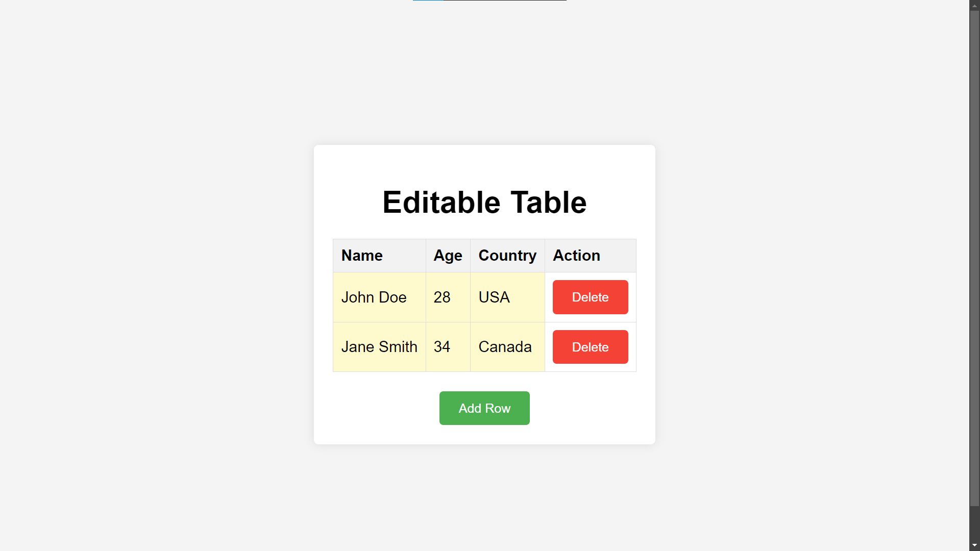980x551 pixels.
Task: Click the Age column header
Action: point(448,256)
